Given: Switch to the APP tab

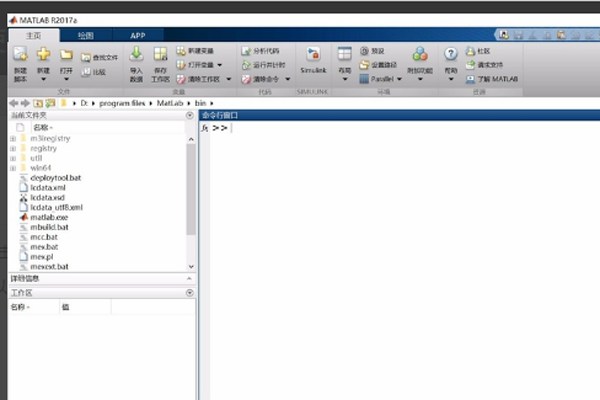Looking at the screenshot, I should 138,35.
